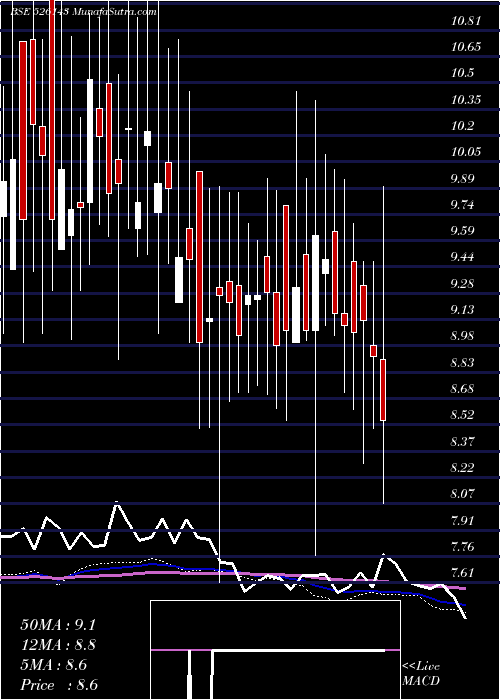Image resolution: width=500 pixels, height=700 pixels.
Task: Click inside the MACD indicator panel
Action: 275,650
